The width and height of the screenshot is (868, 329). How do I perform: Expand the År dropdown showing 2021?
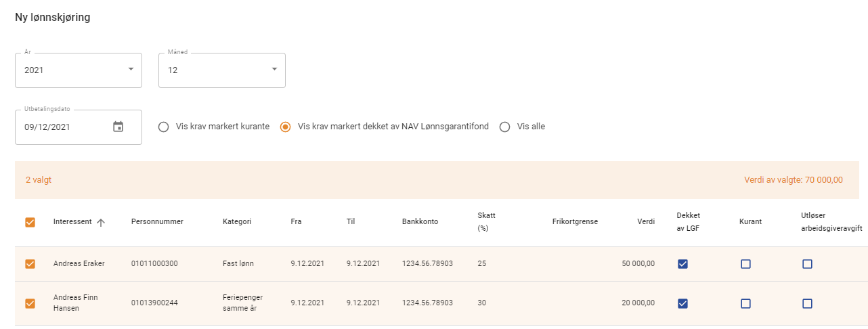click(78, 70)
